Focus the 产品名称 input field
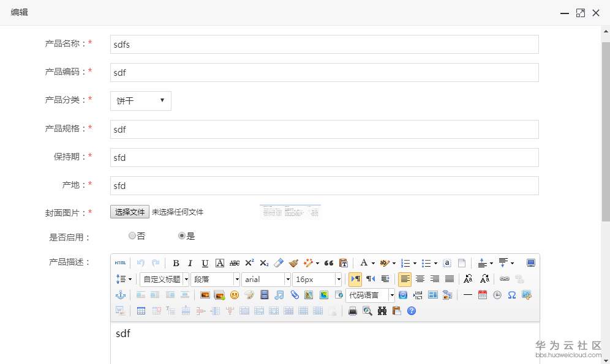610x364 pixels. pos(325,44)
